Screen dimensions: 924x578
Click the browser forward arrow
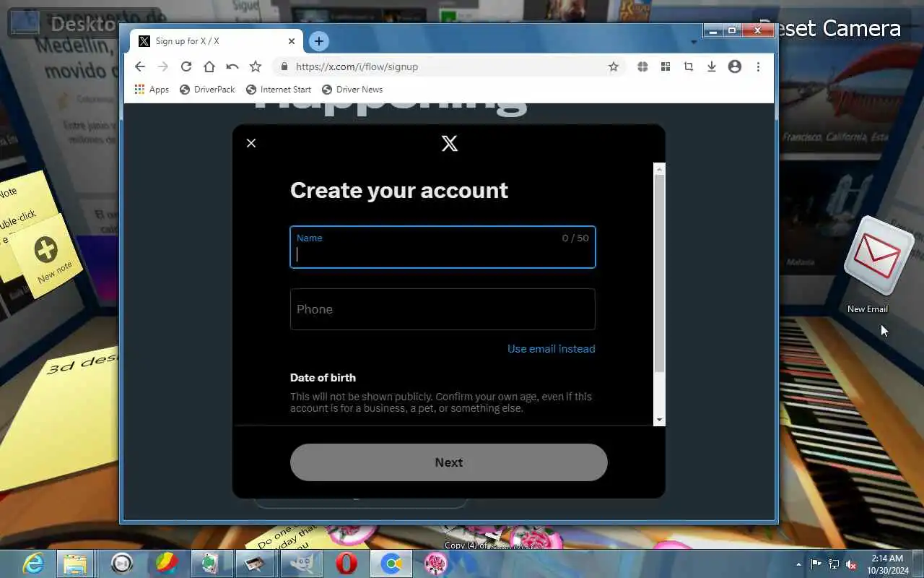coord(163,66)
